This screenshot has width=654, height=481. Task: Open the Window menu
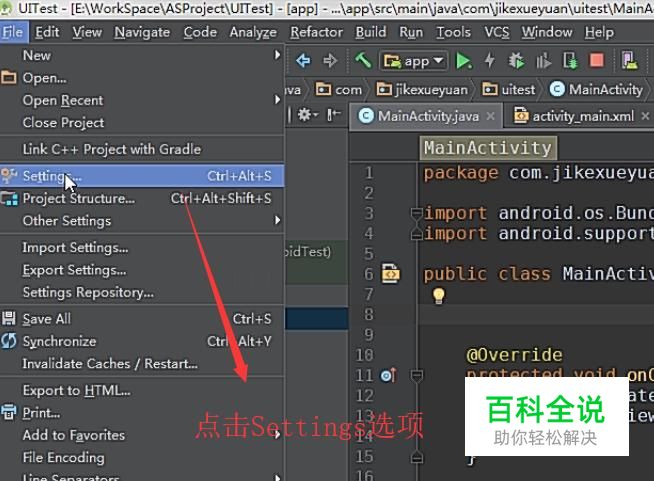tap(547, 32)
